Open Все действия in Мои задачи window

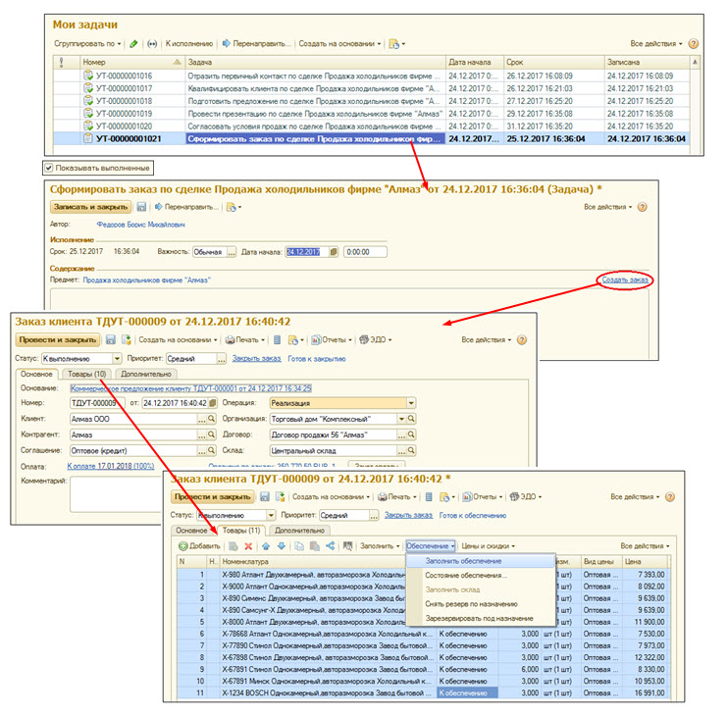(x=656, y=43)
